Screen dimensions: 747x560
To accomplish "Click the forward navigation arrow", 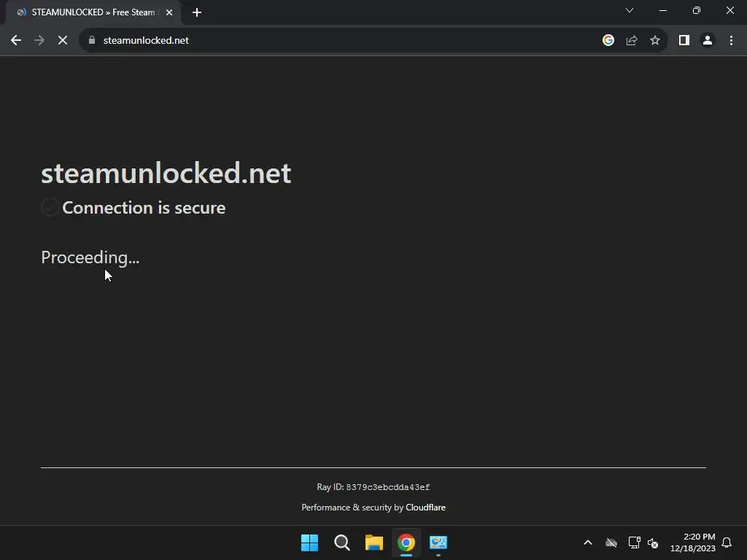I will pyautogui.click(x=39, y=41).
